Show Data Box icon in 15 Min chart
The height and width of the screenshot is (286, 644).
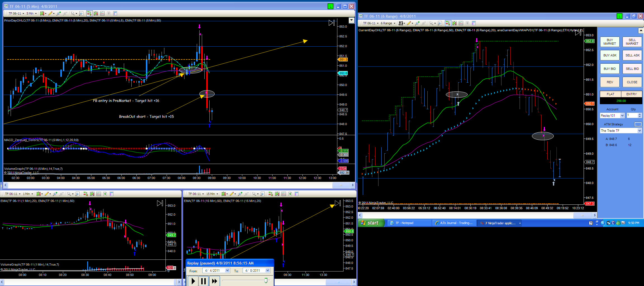[x=297, y=194]
